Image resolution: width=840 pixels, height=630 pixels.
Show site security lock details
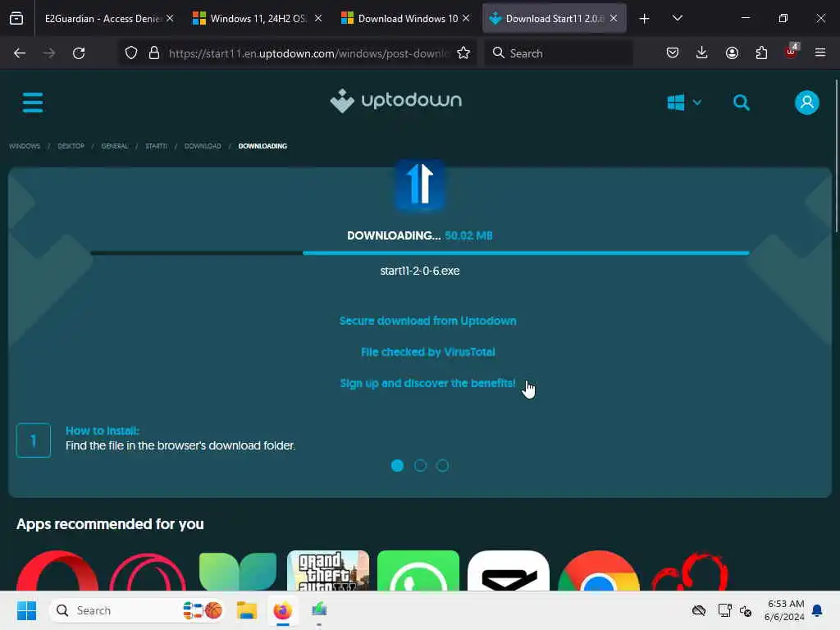(x=154, y=53)
